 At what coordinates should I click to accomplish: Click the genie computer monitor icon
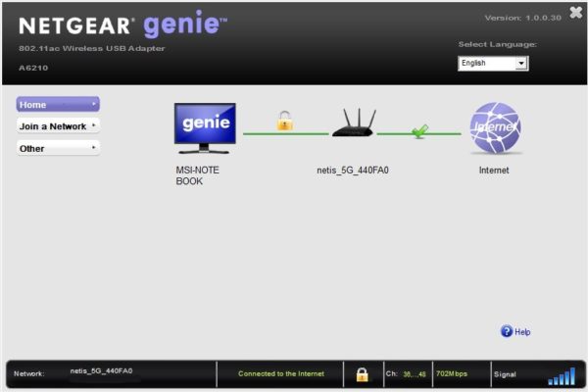pos(205,128)
